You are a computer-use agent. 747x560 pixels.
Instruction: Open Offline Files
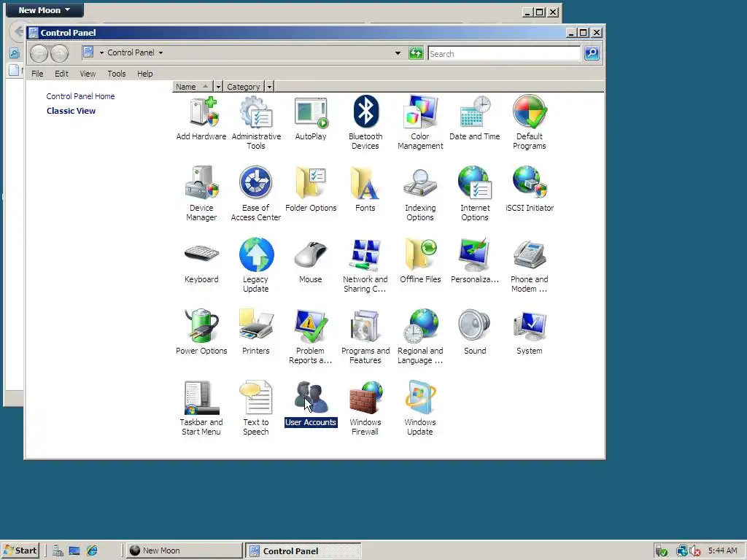[420, 261]
